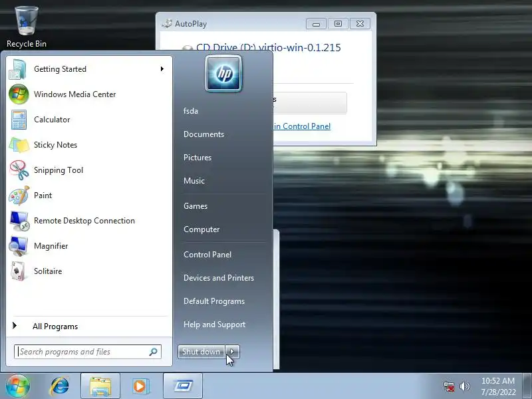Minimize the AutoPlay window
The width and height of the screenshot is (532, 399).
(x=317, y=24)
